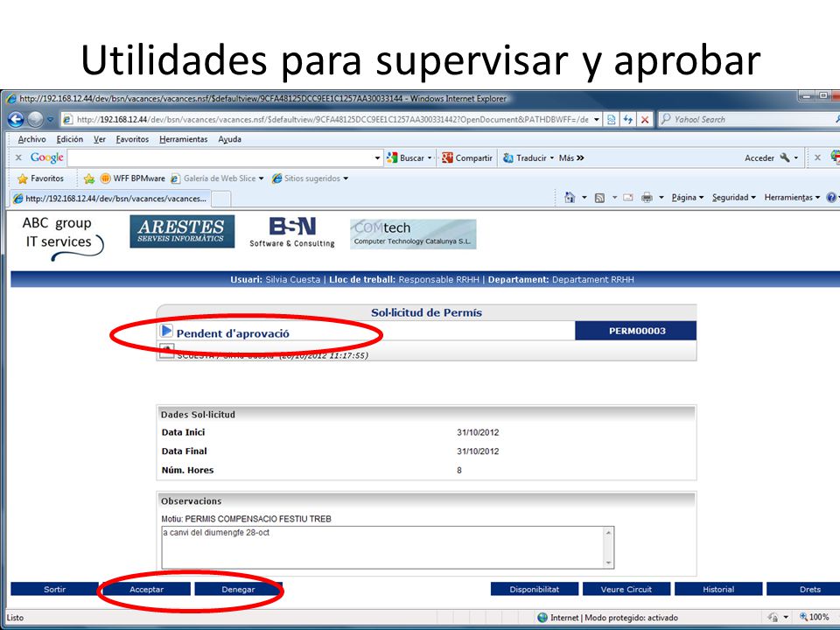Screen dimensions: 840x630
Task: Expand the Más toolbar options
Action: (x=571, y=157)
